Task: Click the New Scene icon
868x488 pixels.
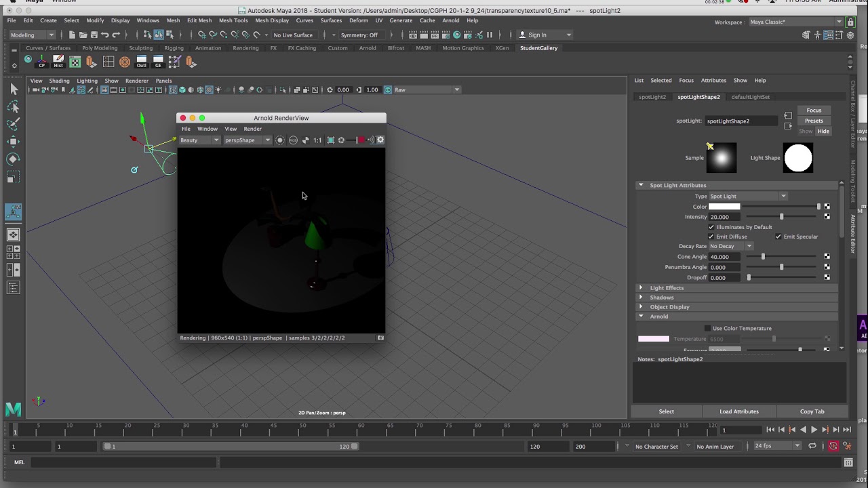Action: tap(72, 35)
